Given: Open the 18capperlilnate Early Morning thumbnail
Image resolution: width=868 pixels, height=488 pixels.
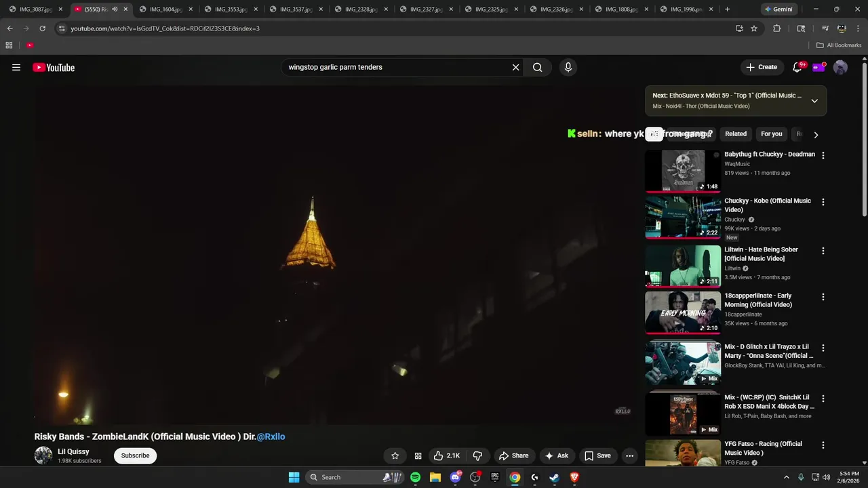Looking at the screenshot, I should point(683,312).
